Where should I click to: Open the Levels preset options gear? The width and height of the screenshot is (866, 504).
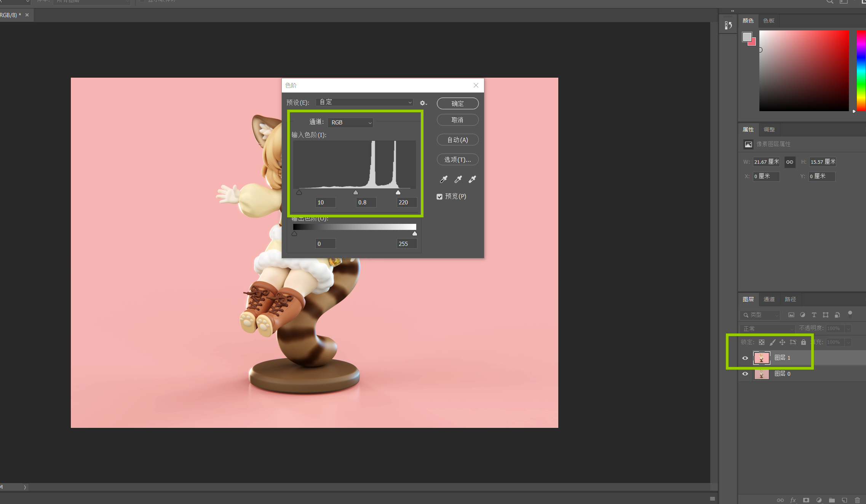(423, 103)
